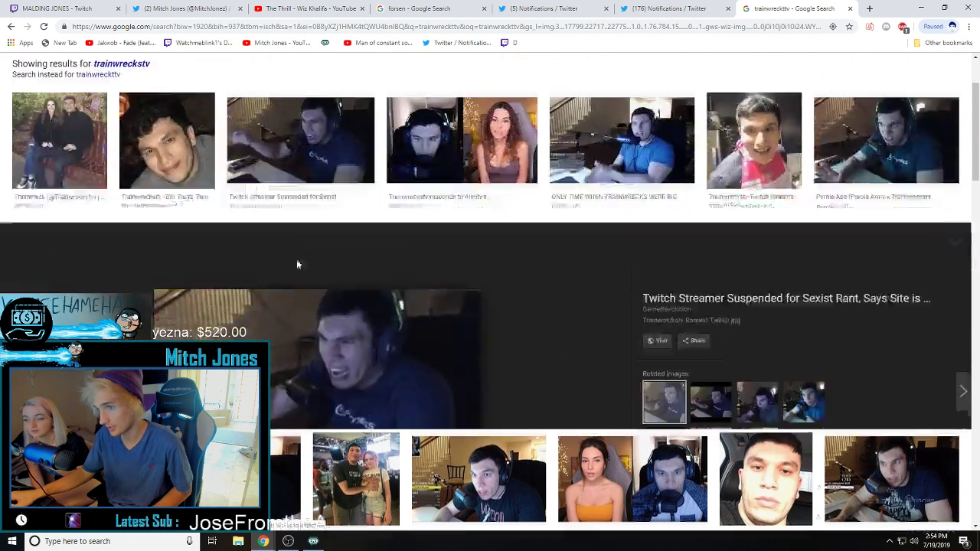Screen dimensions: 980x551
Task: Open the Twitter / Notifications bookmark
Action: click(457, 43)
